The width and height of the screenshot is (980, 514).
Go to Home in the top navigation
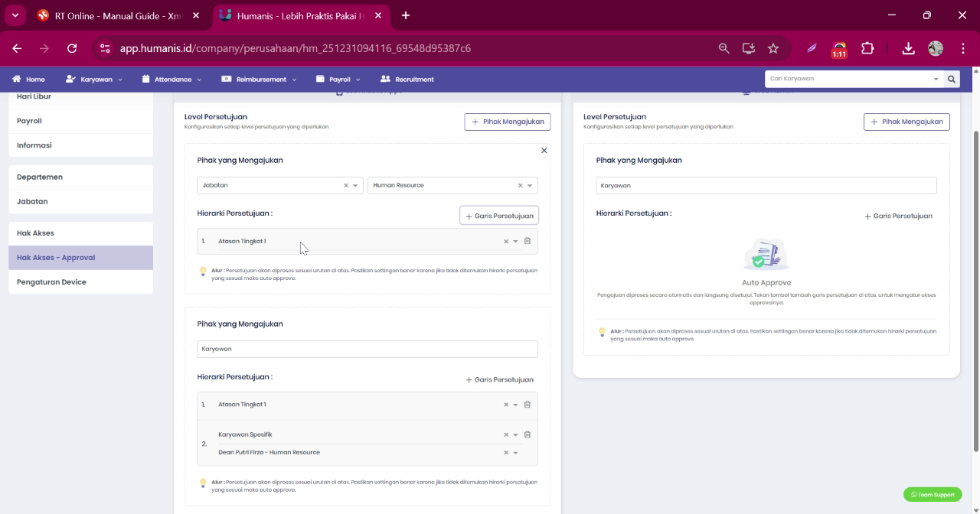pyautogui.click(x=28, y=79)
